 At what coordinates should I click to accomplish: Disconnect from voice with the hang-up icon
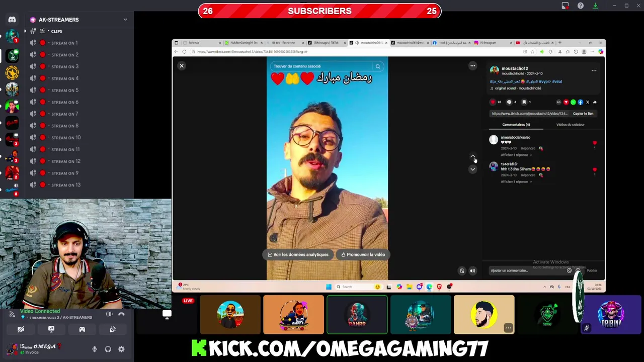[x=121, y=314]
